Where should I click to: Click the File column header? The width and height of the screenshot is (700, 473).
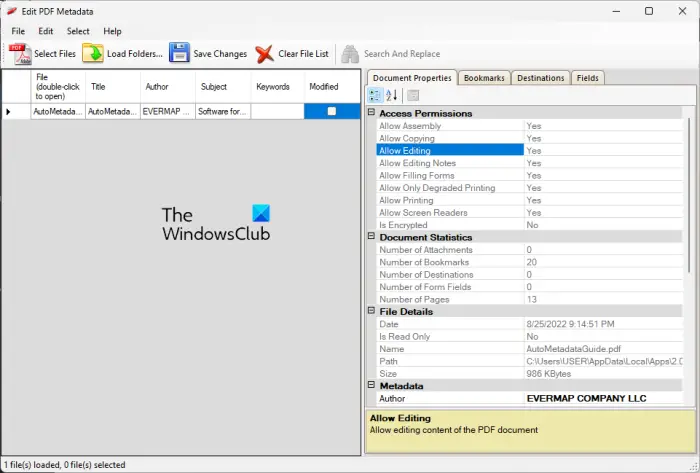point(58,87)
